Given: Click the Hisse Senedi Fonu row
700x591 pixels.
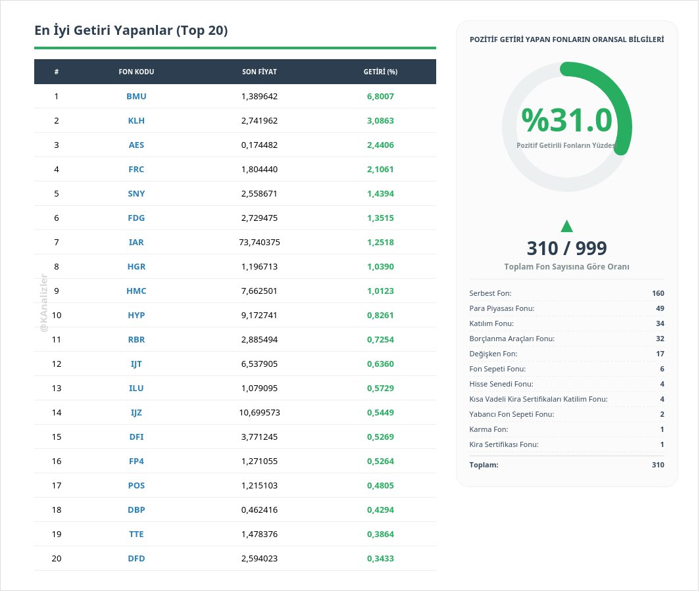Looking at the screenshot, I should point(567,384).
